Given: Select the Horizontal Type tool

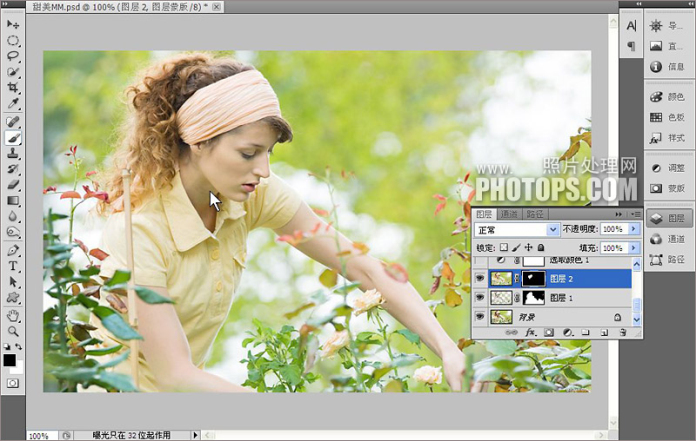Looking at the screenshot, I should (14, 267).
